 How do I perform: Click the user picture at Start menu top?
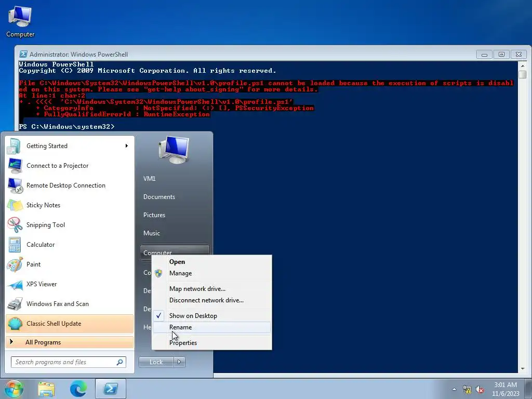pos(174,150)
